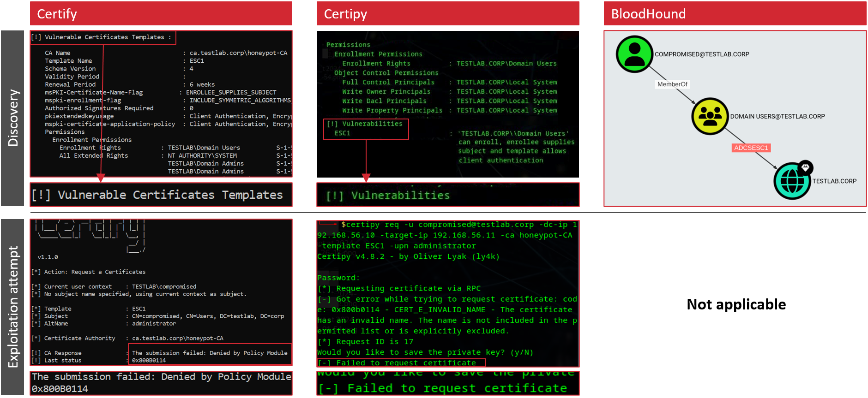Click the INCLUDE_SYMMETRIC_ALGORITHMS value

click(x=240, y=100)
